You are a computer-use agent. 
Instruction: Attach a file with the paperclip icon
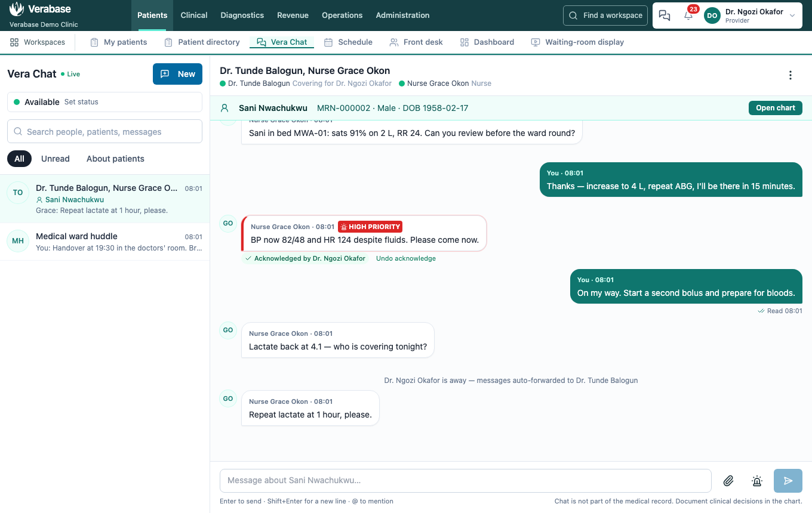(728, 481)
